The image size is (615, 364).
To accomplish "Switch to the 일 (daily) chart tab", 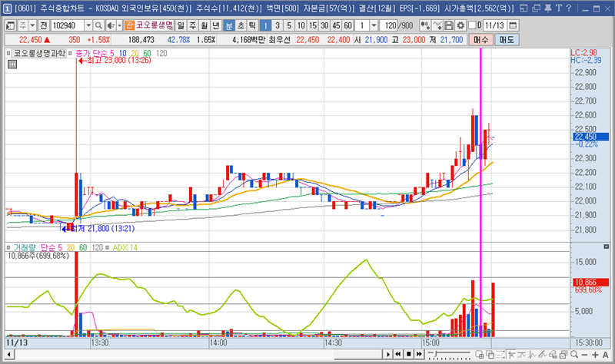I will pos(181,25).
